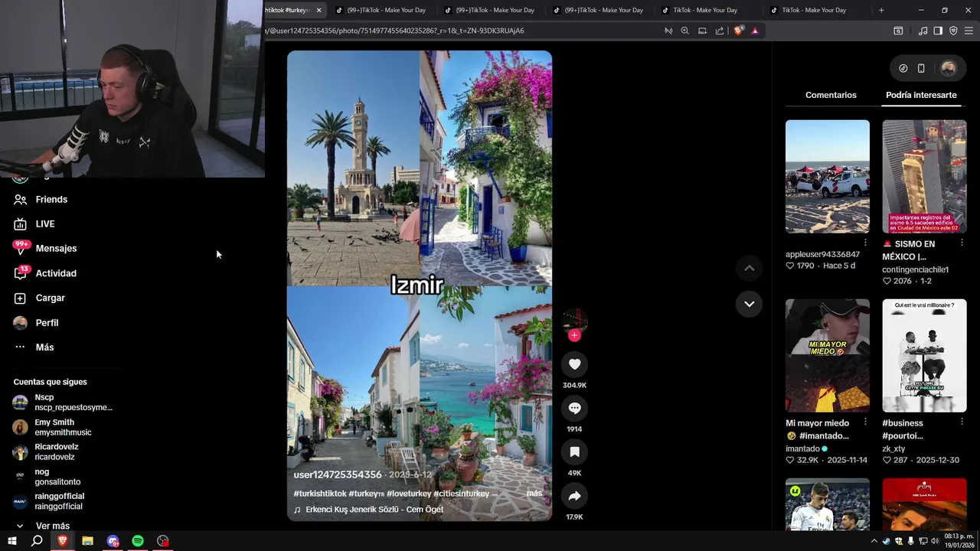Click the TikTok coins icon near profile avatar
The height and width of the screenshot is (551, 980).
click(903, 68)
